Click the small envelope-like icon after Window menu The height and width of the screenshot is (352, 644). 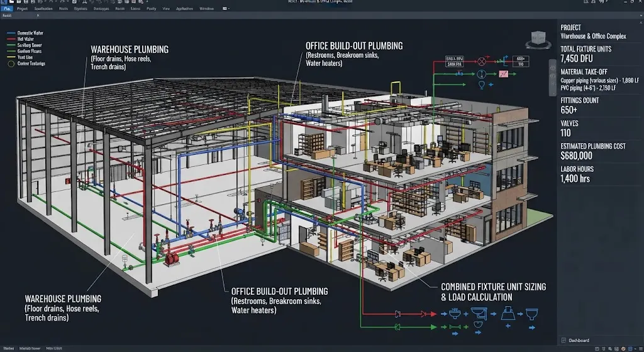click(225, 8)
